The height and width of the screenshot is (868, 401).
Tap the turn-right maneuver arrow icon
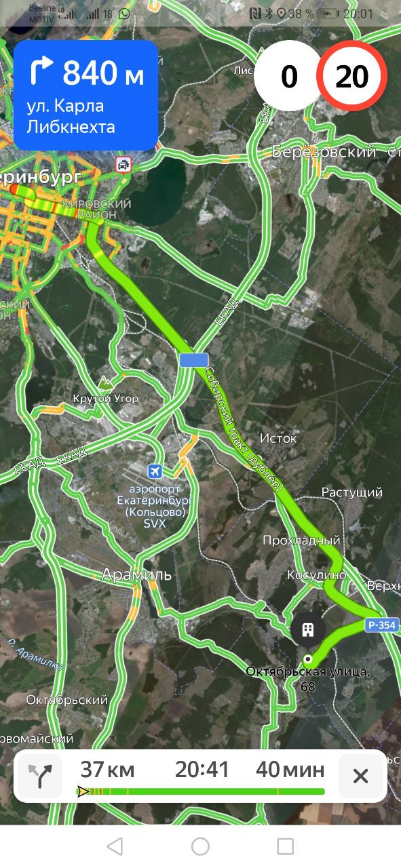click(x=41, y=72)
